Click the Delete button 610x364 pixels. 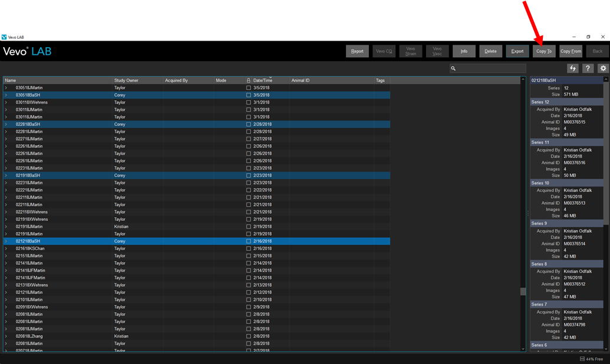490,51
